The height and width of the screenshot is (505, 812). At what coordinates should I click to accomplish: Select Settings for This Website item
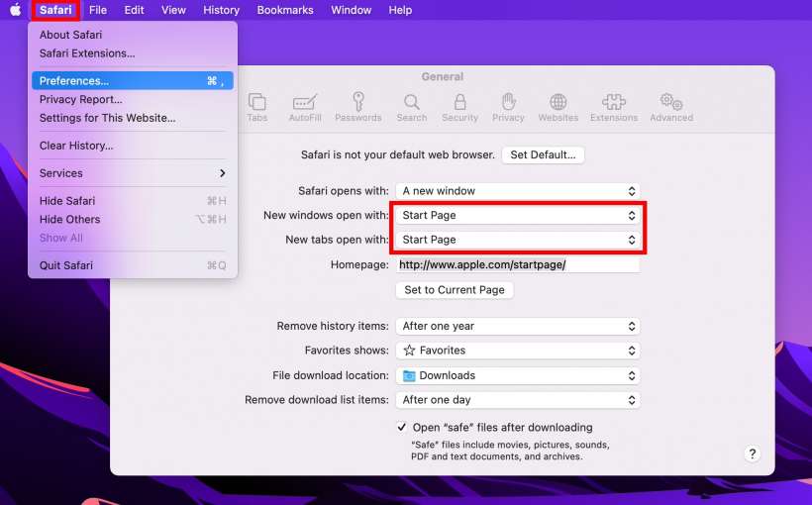(133, 118)
